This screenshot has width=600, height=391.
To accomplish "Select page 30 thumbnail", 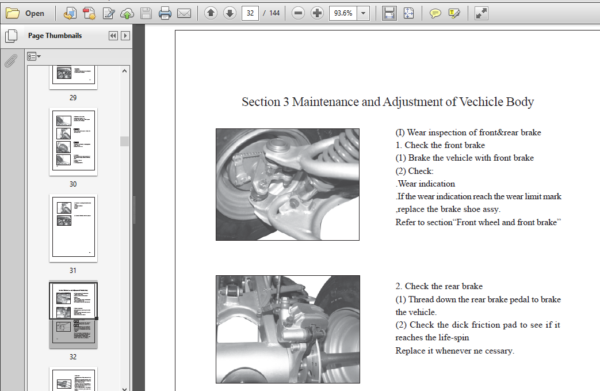I will [x=73, y=141].
